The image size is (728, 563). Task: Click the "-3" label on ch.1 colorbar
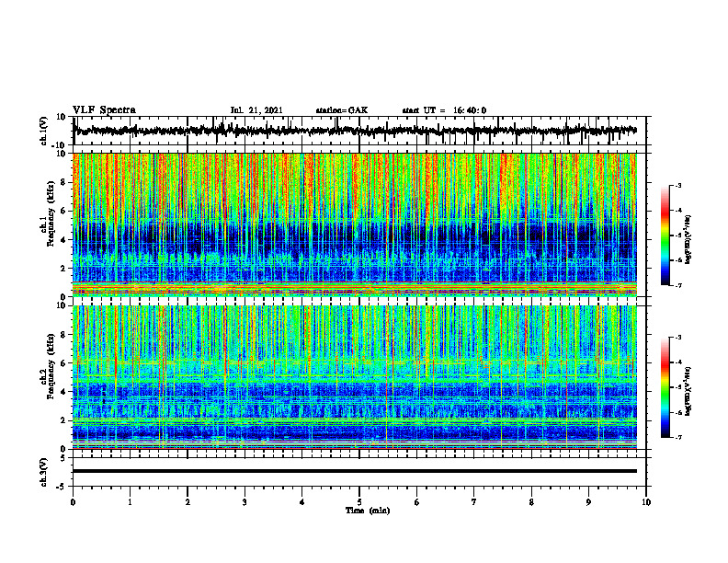point(678,185)
